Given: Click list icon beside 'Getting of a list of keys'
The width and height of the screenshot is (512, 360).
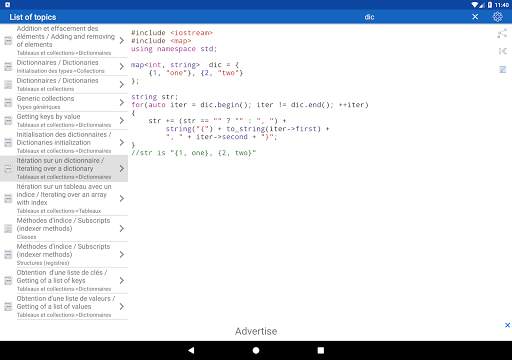Looking at the screenshot, I should pos(8,281).
